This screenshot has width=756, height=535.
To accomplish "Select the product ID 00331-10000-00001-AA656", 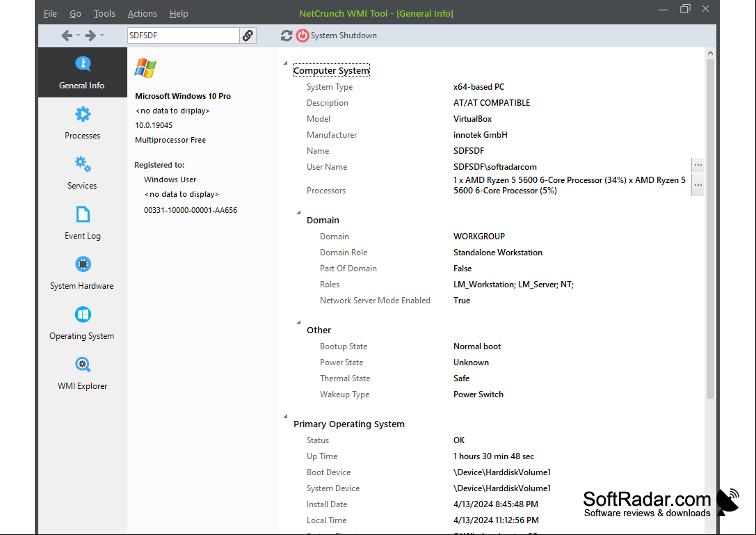I will [191, 210].
